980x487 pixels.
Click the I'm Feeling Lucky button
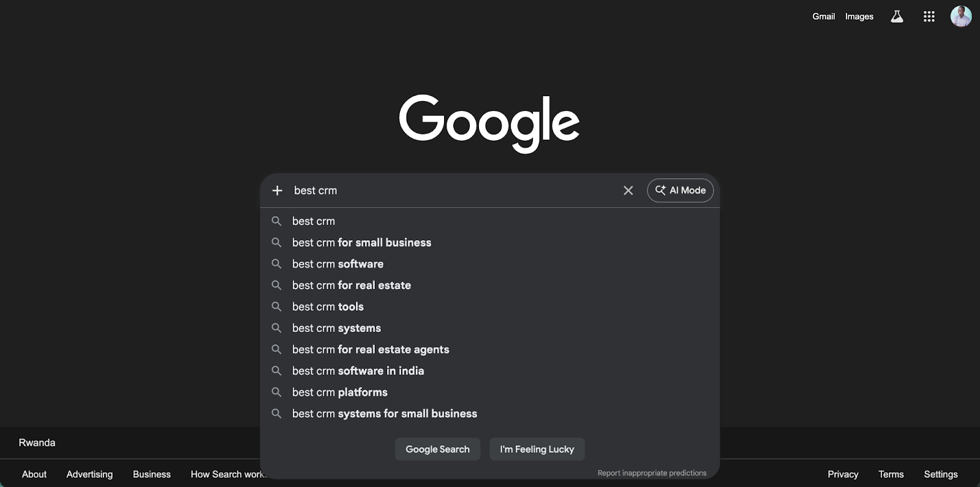point(537,449)
